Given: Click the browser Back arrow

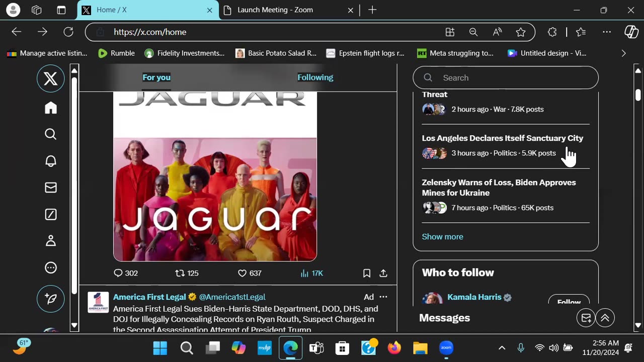Looking at the screenshot, I should pyautogui.click(x=17, y=32).
